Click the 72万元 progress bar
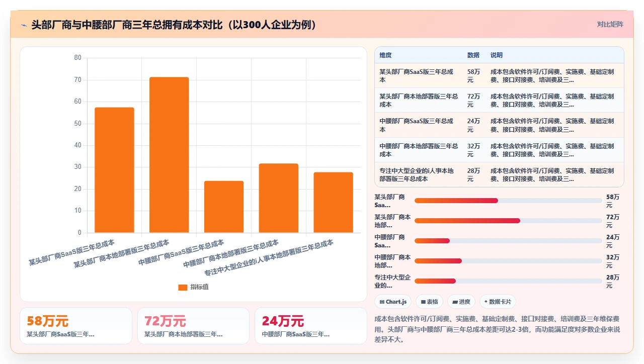This screenshot has width=644, height=364. (x=508, y=221)
